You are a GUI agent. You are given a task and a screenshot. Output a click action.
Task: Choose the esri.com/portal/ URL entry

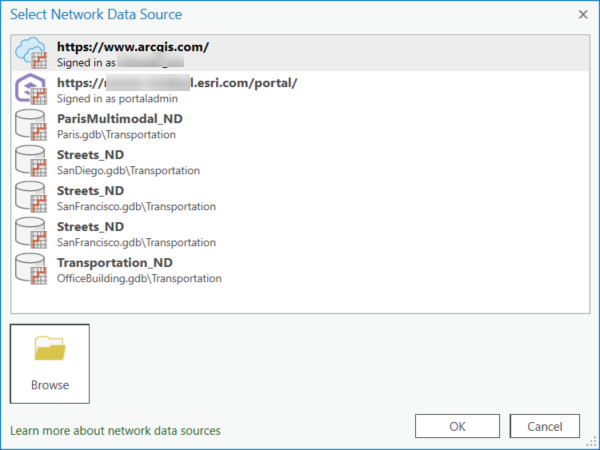[178, 82]
